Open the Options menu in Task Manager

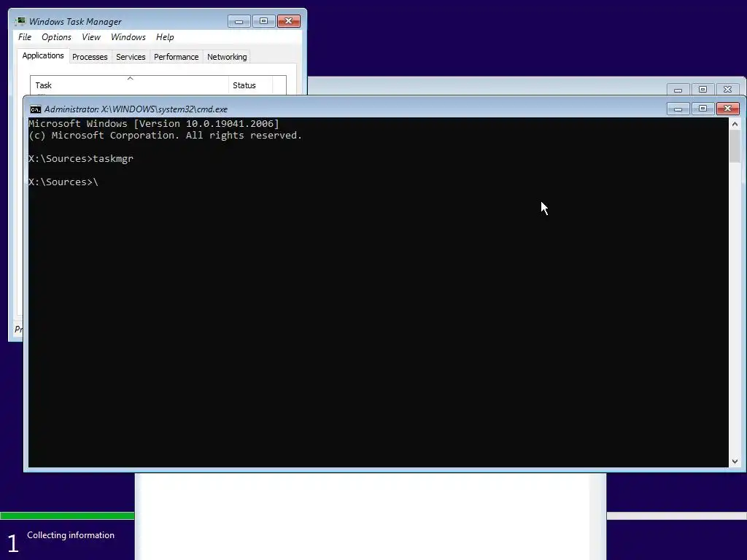(x=56, y=37)
